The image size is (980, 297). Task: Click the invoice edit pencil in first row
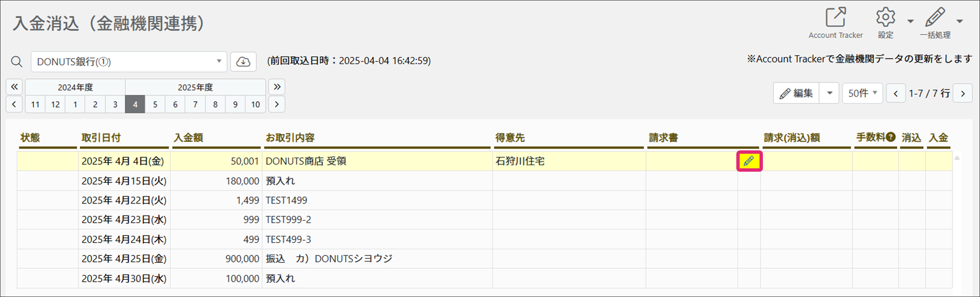[x=749, y=161]
